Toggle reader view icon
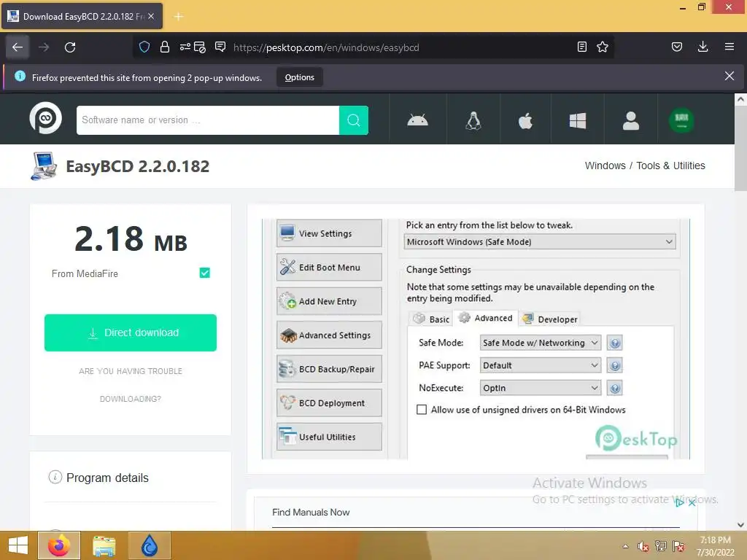This screenshot has height=560, width=747. [x=581, y=47]
